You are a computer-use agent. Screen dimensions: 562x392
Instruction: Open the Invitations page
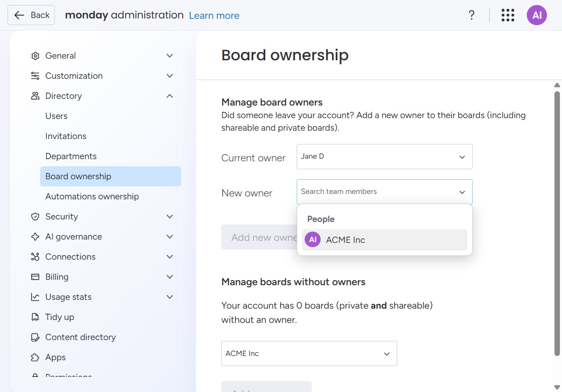[x=66, y=136]
